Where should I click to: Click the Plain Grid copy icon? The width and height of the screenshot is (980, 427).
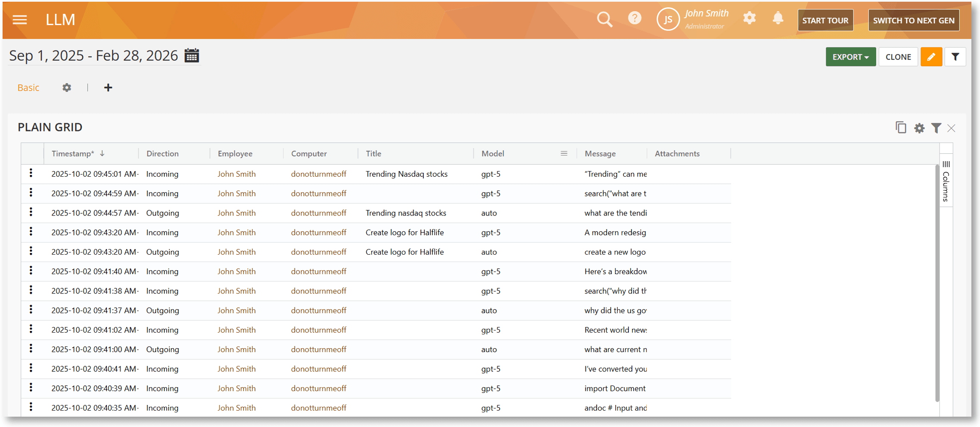click(901, 128)
